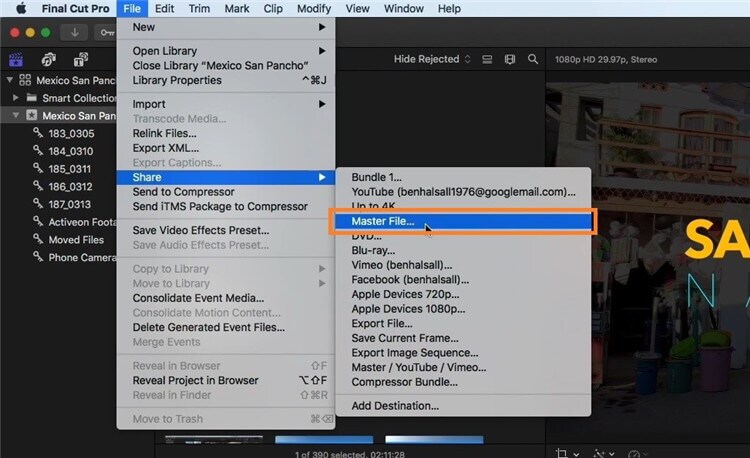Click Send iTMS Package to Compressor
This screenshot has width=750, height=458.
coord(226,207)
